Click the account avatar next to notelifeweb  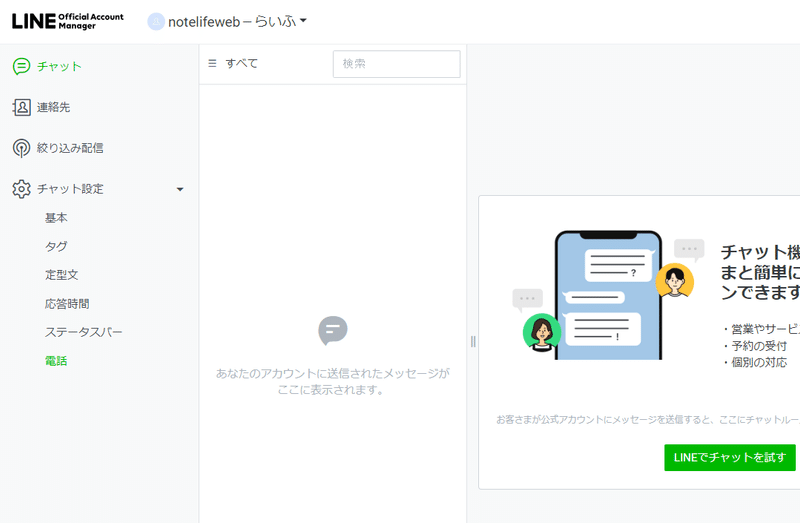[156, 21]
